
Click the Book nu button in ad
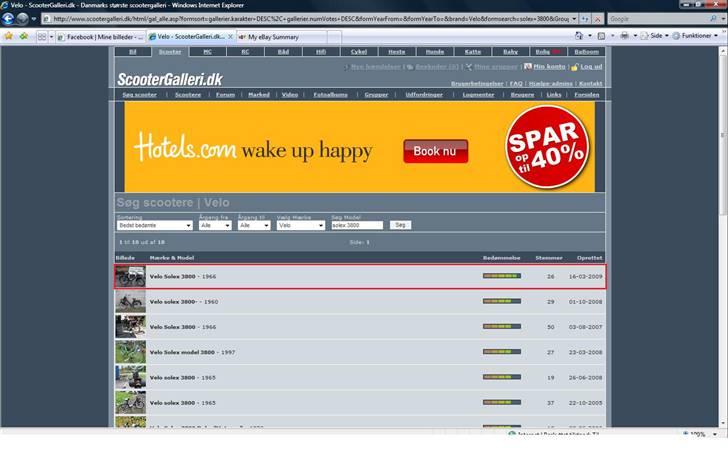pos(435,151)
